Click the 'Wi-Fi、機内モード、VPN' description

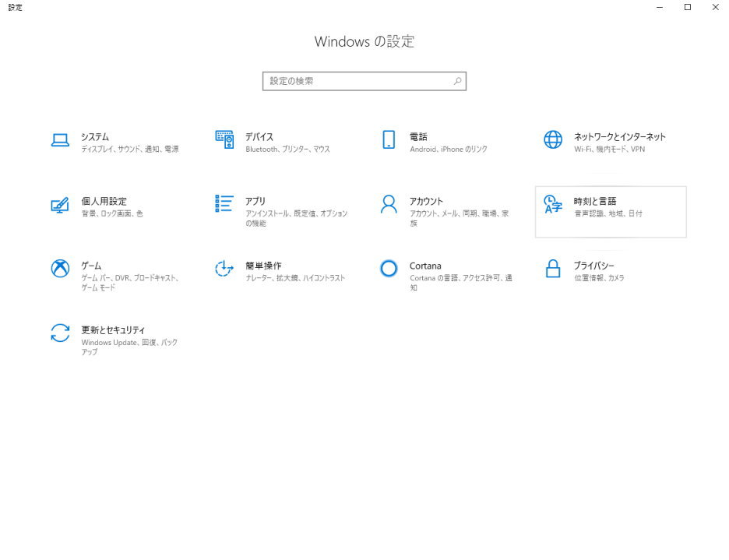click(x=609, y=150)
